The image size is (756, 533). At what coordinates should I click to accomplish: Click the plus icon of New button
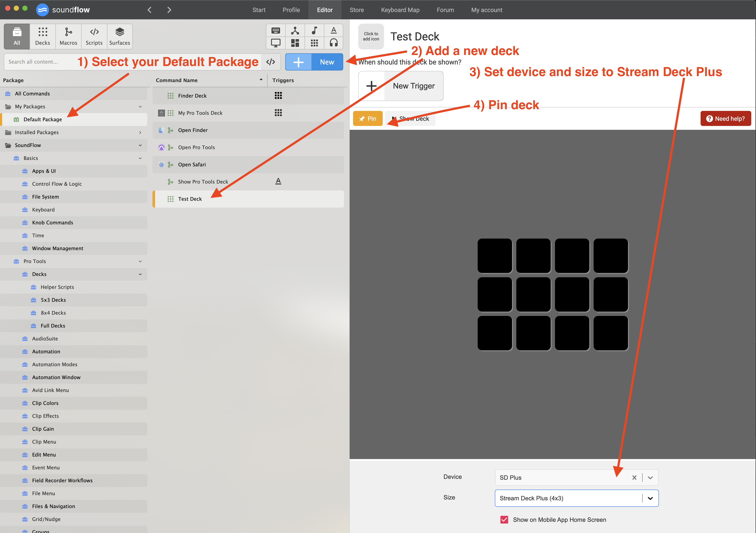298,62
